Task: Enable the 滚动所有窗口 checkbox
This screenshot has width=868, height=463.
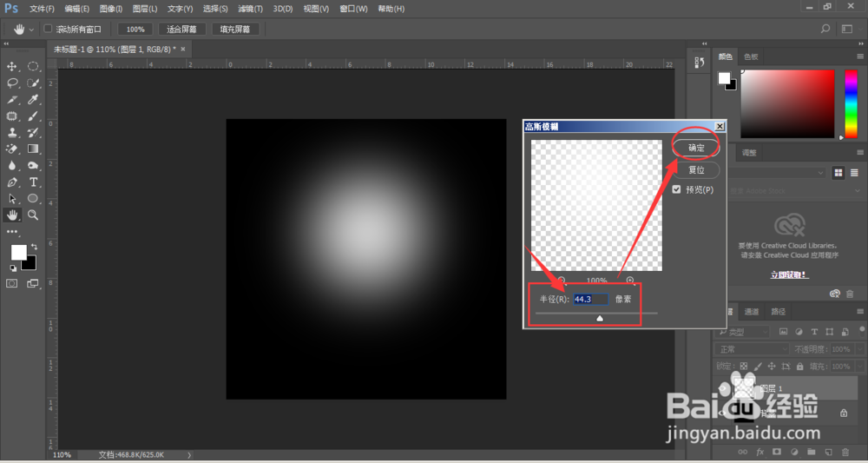Action: pyautogui.click(x=48, y=29)
